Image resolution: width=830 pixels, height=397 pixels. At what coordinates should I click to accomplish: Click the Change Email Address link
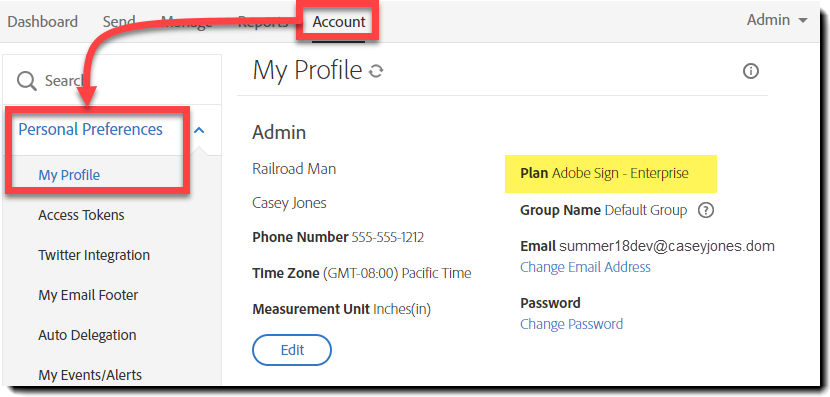tap(585, 267)
